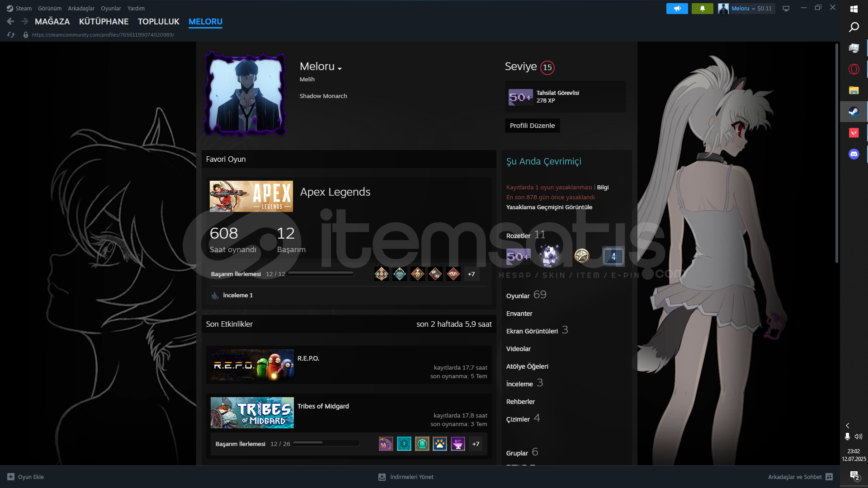Screen dimensions: 868x488
Task: Click the back navigation arrow
Action: click(10, 21)
